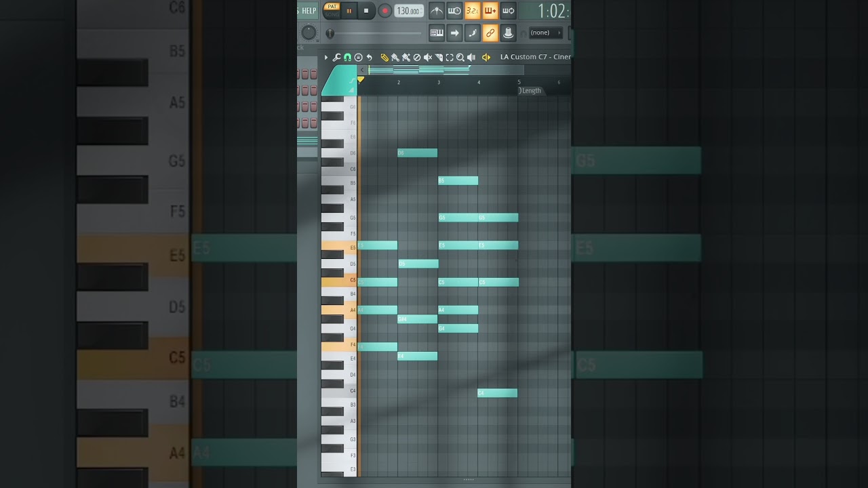Open piano roll wrench tools menu

pyautogui.click(x=336, y=58)
